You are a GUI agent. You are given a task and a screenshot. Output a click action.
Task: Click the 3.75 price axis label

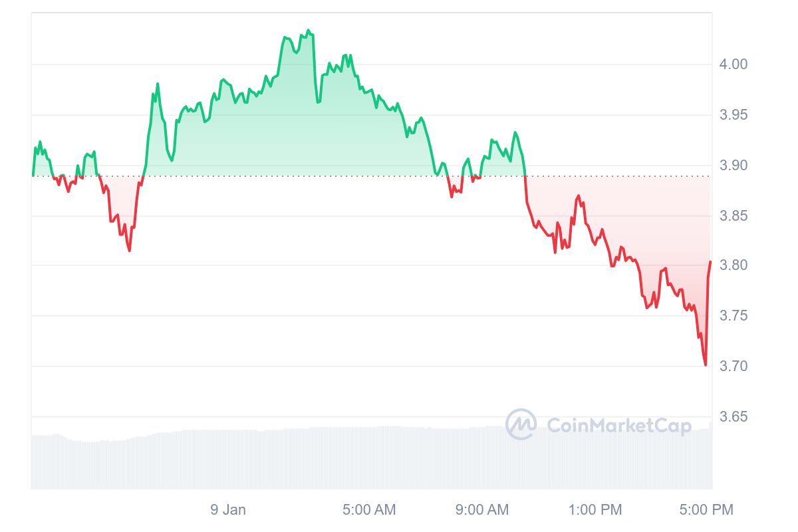point(734,316)
